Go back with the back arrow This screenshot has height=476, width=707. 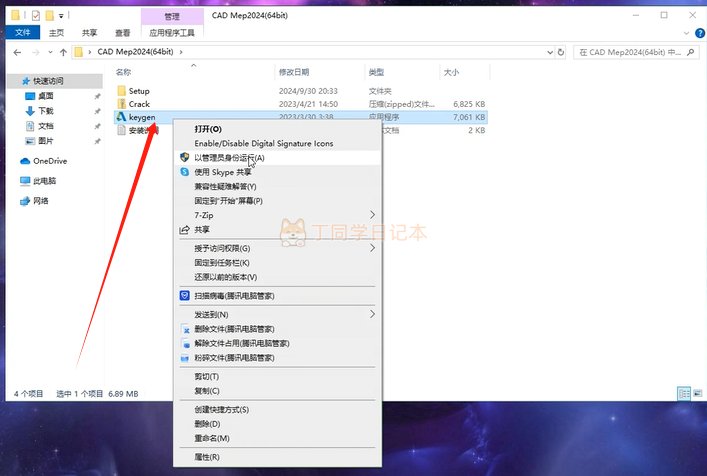click(17, 52)
